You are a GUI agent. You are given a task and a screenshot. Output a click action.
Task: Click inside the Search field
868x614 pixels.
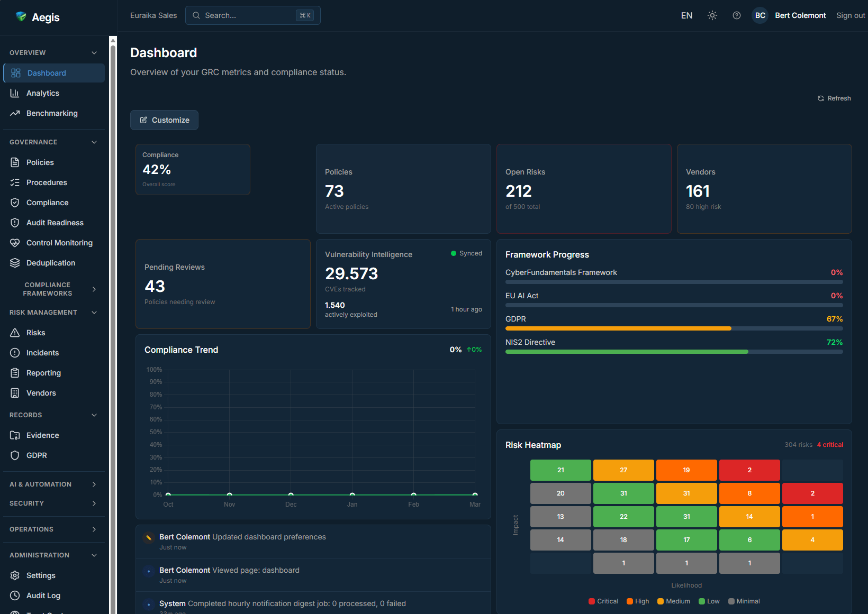249,15
